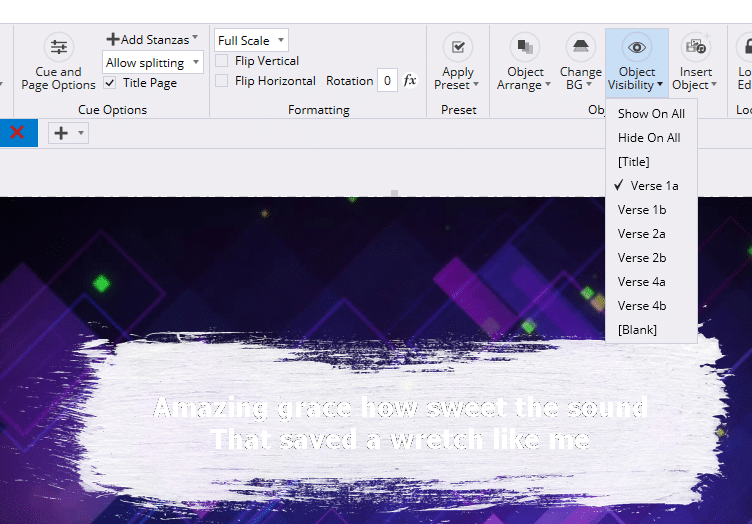This screenshot has width=752, height=524.
Task: Toggle visibility on Verse 2b
Action: (651, 257)
